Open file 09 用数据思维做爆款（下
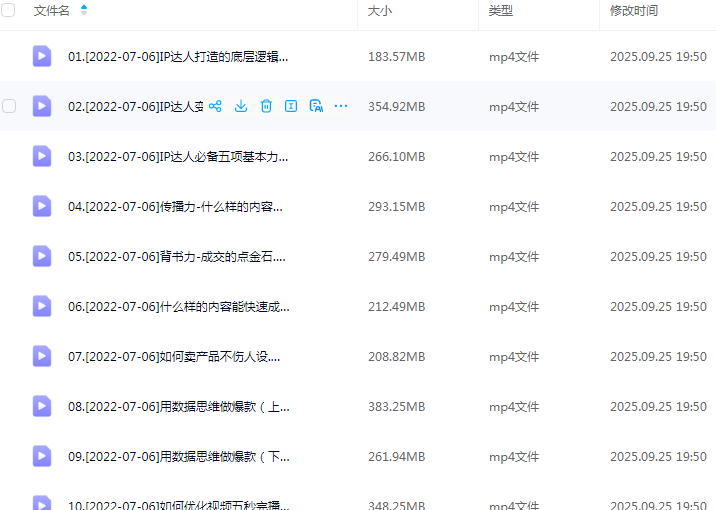Image resolution: width=716 pixels, height=510 pixels. [178, 456]
